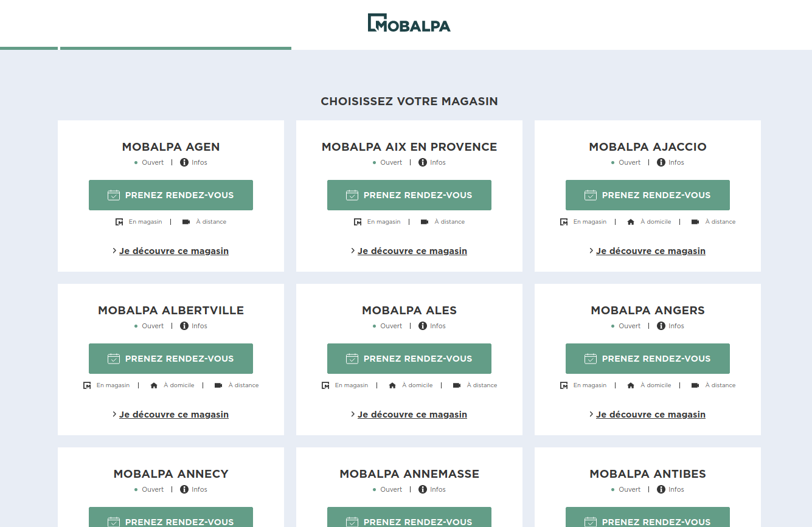Click the Mobalpa logo in the header
Image resolution: width=812 pixels, height=527 pixels.
pos(409,23)
